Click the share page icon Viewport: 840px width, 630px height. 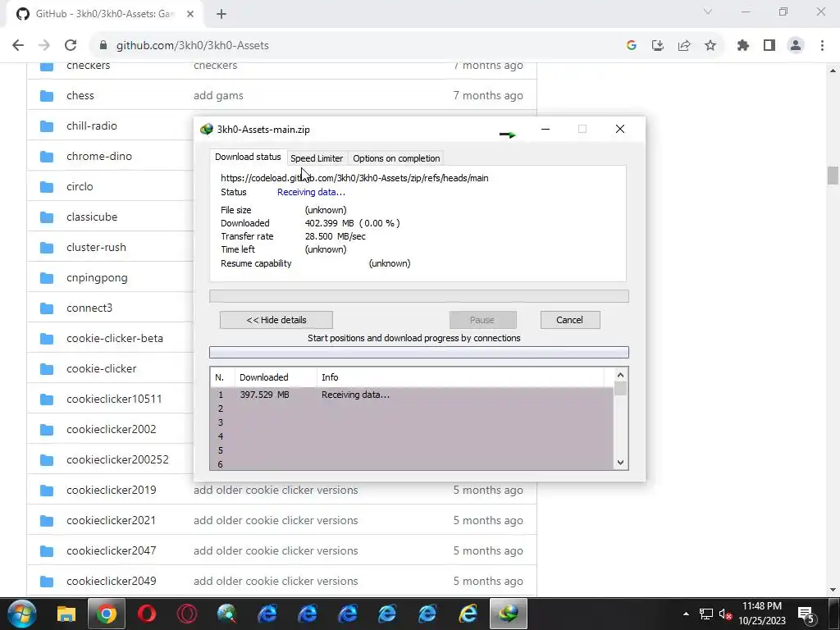tap(684, 46)
